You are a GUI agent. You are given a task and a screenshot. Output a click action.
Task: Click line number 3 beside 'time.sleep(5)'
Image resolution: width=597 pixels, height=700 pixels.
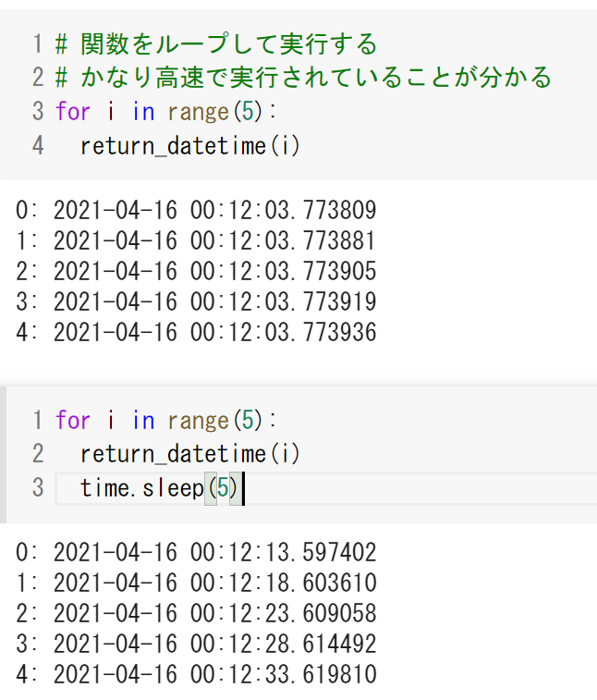tap(38, 488)
